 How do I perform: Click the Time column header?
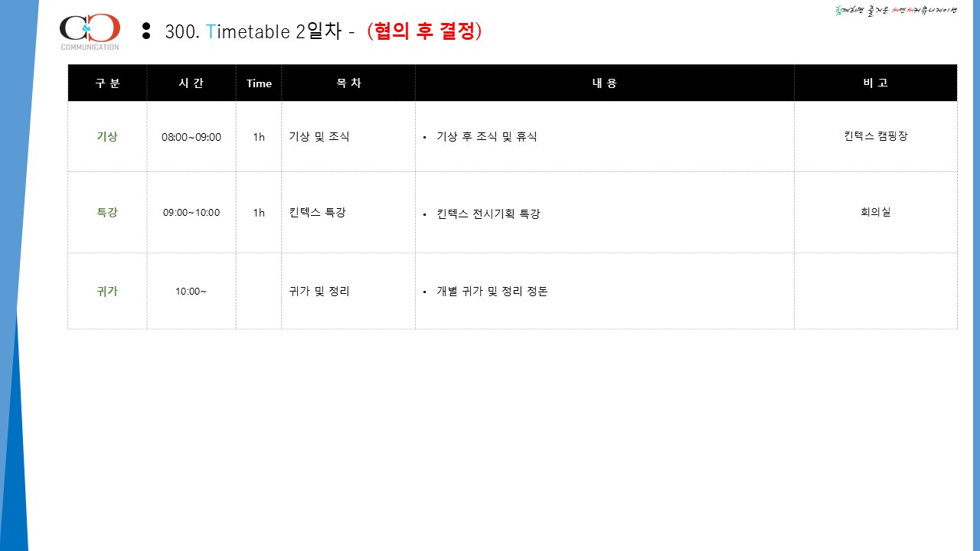259,83
